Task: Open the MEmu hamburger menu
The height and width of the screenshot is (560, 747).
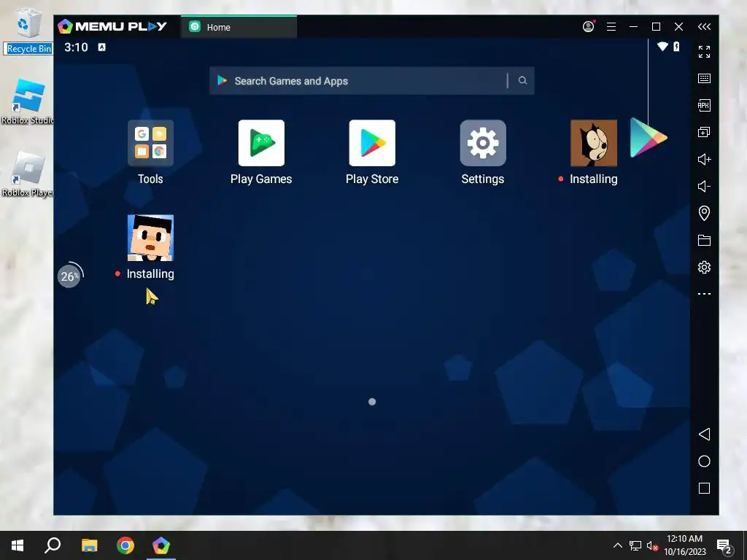Action: click(x=611, y=27)
